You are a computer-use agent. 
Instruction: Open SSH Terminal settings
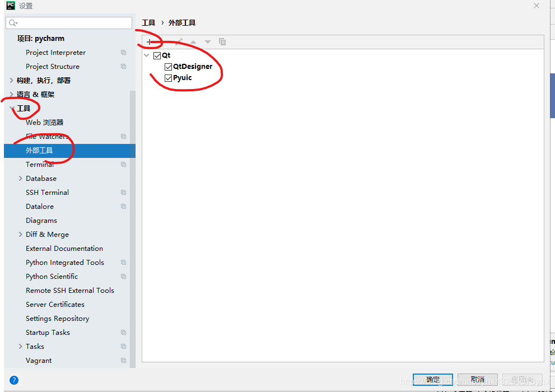pyautogui.click(x=47, y=193)
